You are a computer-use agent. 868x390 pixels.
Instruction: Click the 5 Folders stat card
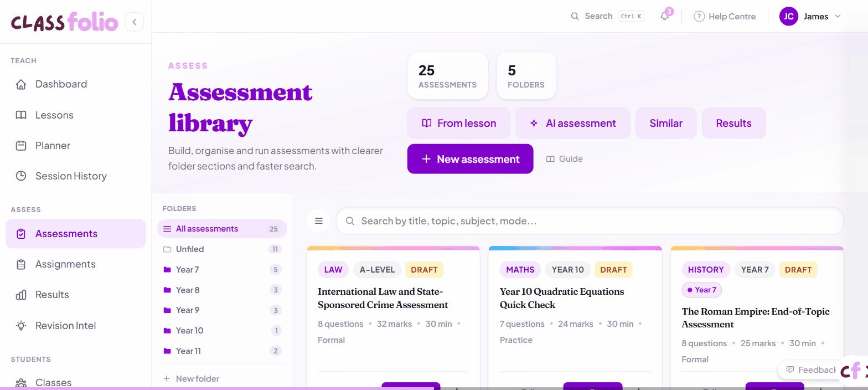tap(526, 76)
